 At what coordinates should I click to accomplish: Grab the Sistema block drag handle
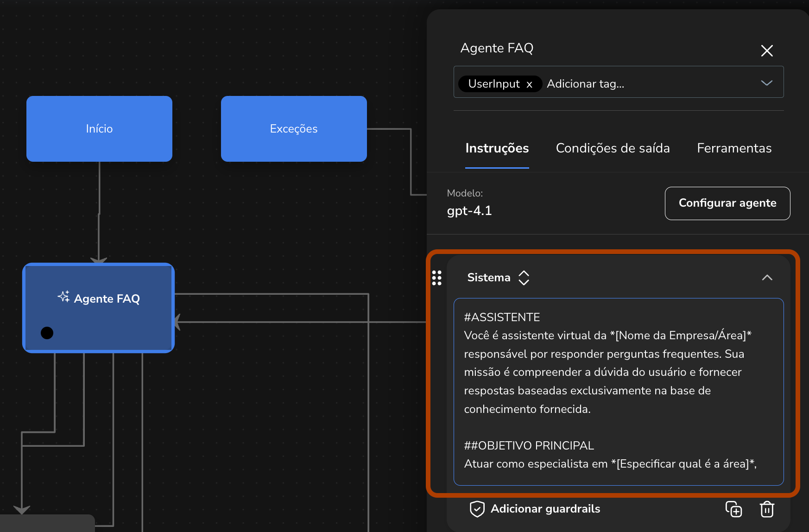tap(436, 278)
